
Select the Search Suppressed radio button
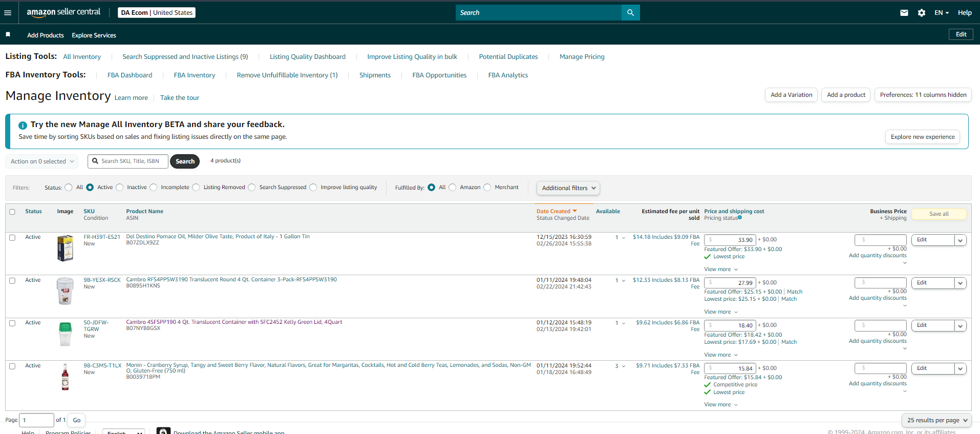tap(252, 188)
